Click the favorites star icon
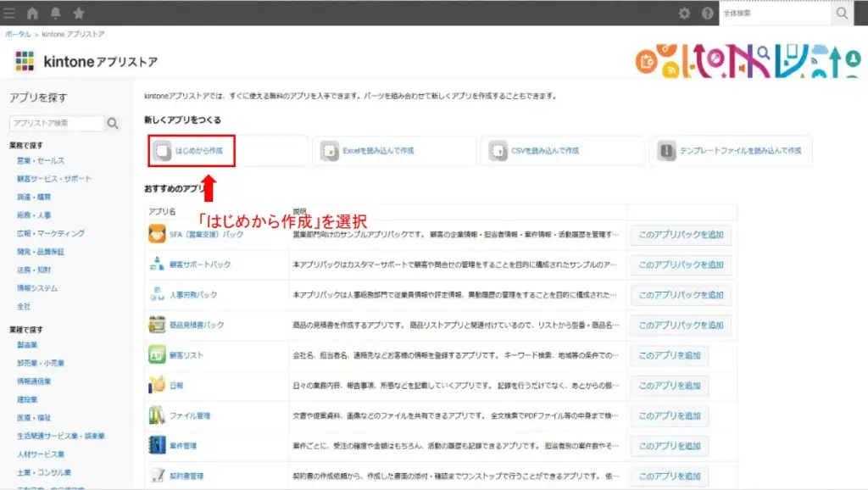The width and height of the screenshot is (868, 490). coord(80,13)
